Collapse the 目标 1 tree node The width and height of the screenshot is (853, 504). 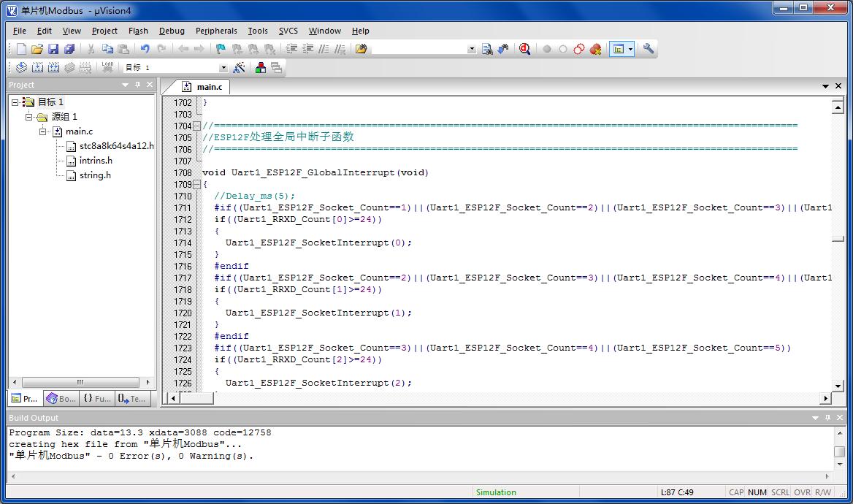[15, 102]
